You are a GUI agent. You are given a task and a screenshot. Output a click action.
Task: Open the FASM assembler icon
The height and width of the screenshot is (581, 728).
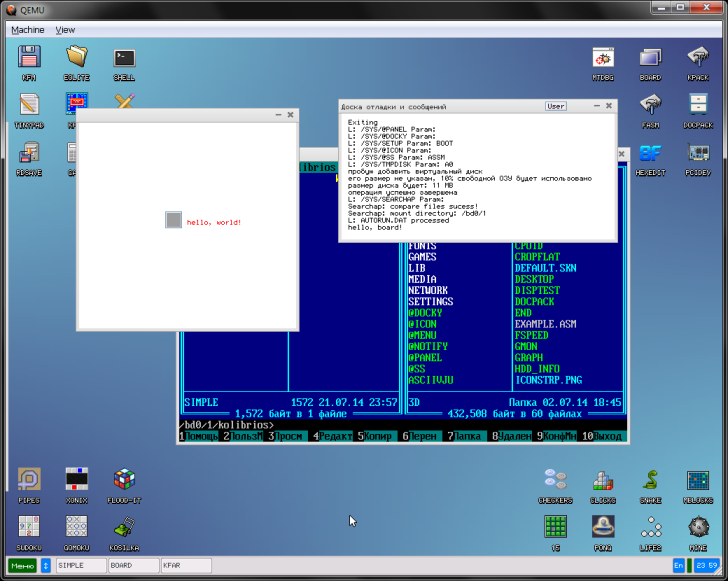pyautogui.click(x=650, y=111)
